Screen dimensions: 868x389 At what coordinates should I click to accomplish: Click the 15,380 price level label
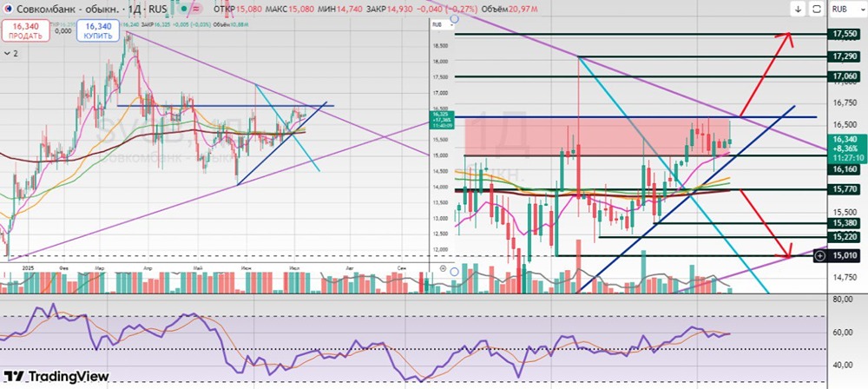tap(845, 223)
